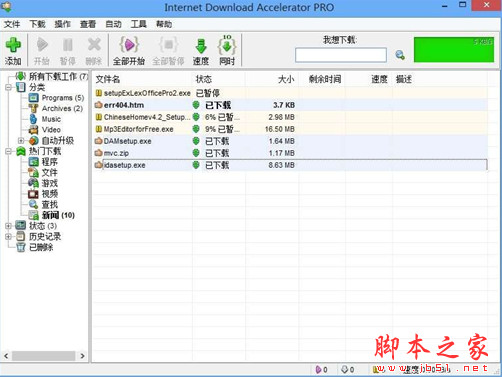This screenshot has height=379, width=502.
Task: Click the Pause (暂停) toolbar icon
Action: click(x=68, y=45)
